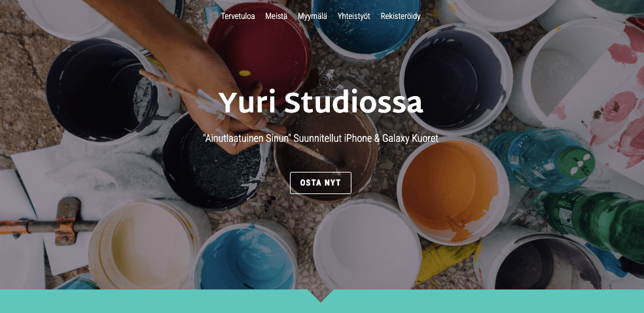
Task: Open the Myymälä shop link
Action: pyautogui.click(x=312, y=16)
